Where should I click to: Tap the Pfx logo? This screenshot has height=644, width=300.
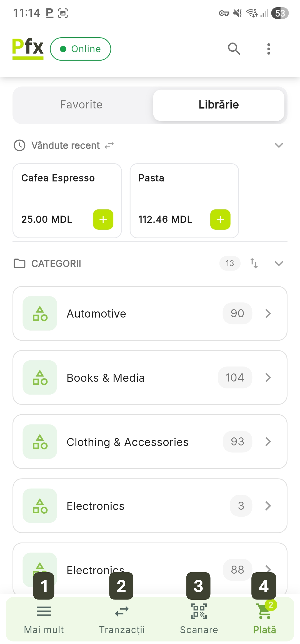click(x=28, y=48)
